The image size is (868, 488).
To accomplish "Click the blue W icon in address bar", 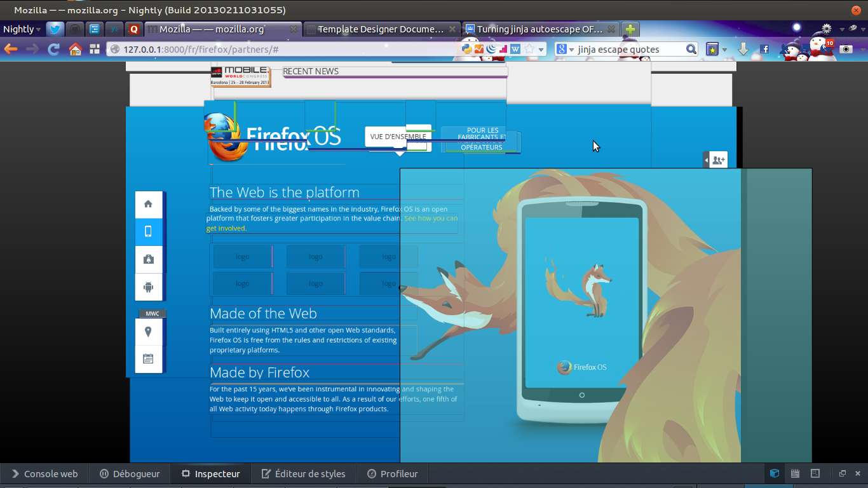I will point(515,49).
